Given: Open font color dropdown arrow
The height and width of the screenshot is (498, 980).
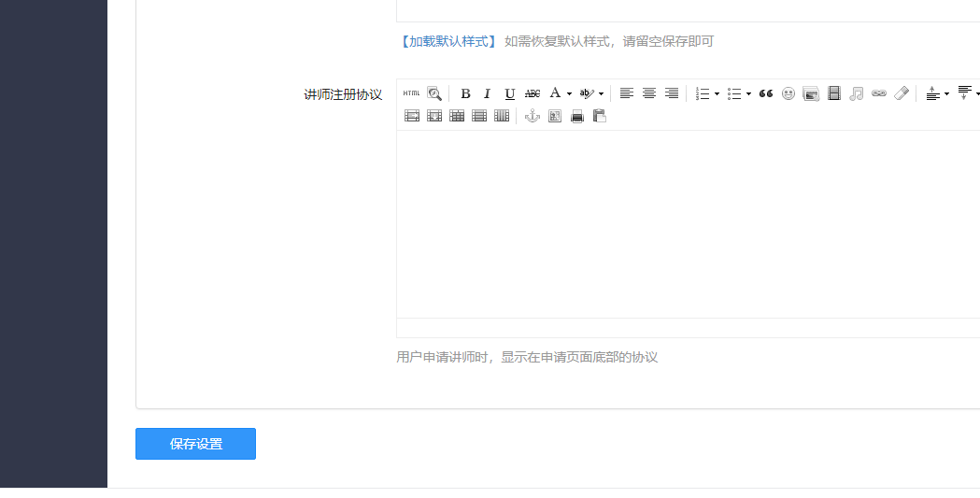Looking at the screenshot, I should pyautogui.click(x=569, y=94).
